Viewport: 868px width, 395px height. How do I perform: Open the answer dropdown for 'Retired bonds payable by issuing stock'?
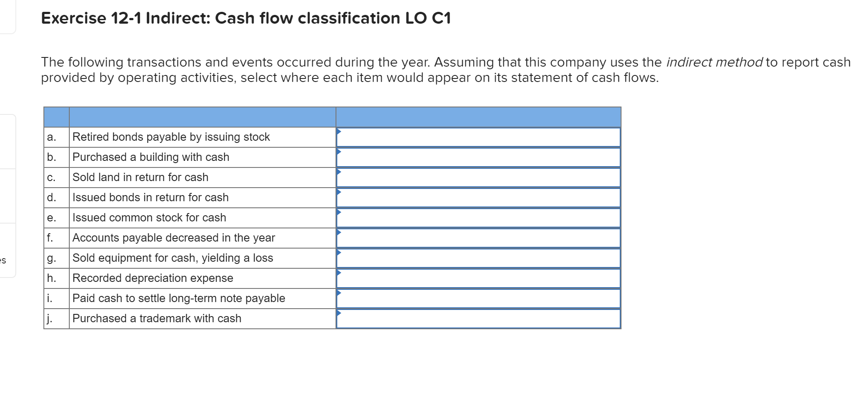pyautogui.click(x=478, y=137)
